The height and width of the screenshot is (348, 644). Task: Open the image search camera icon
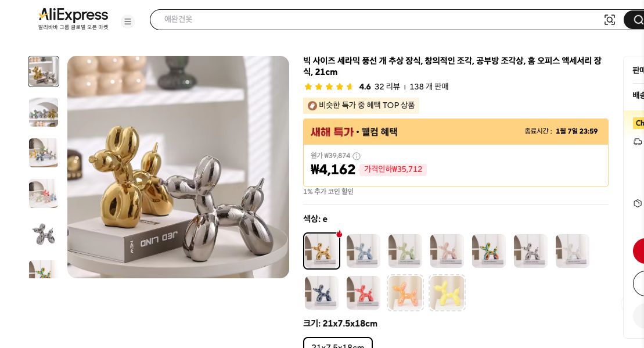(x=610, y=19)
